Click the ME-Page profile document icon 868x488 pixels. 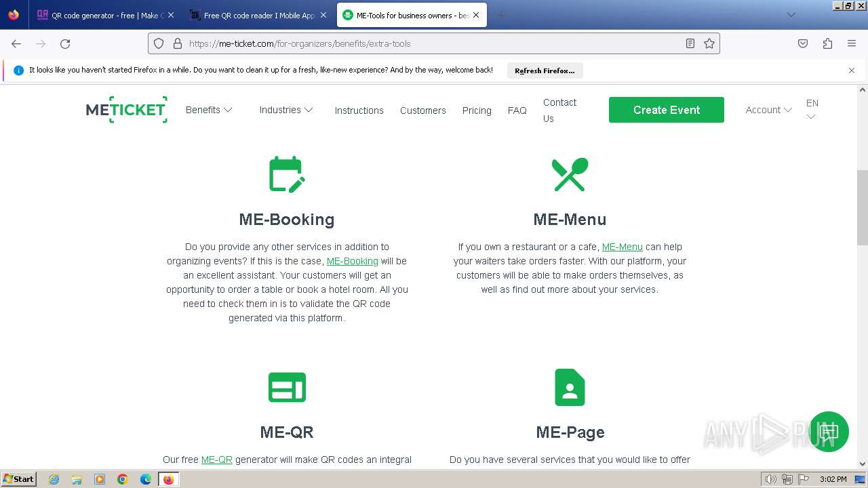570,387
